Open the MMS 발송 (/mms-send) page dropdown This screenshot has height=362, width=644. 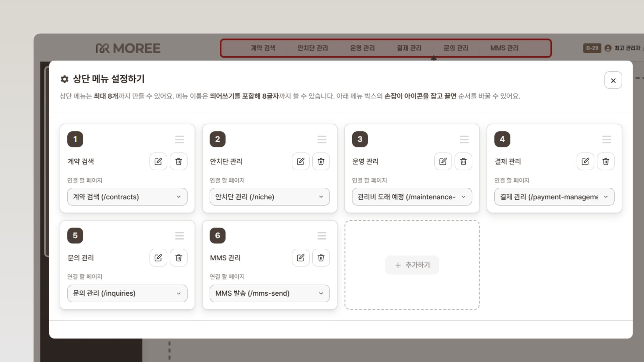(270, 293)
